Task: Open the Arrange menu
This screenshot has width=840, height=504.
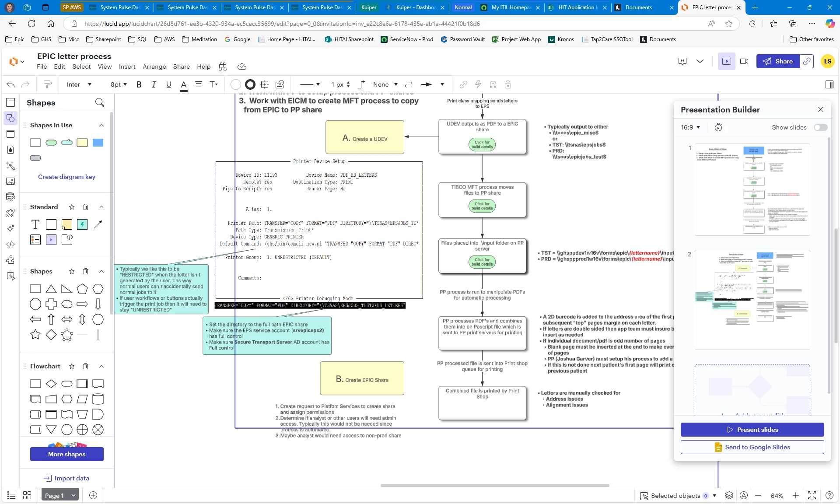Action: pos(154,66)
